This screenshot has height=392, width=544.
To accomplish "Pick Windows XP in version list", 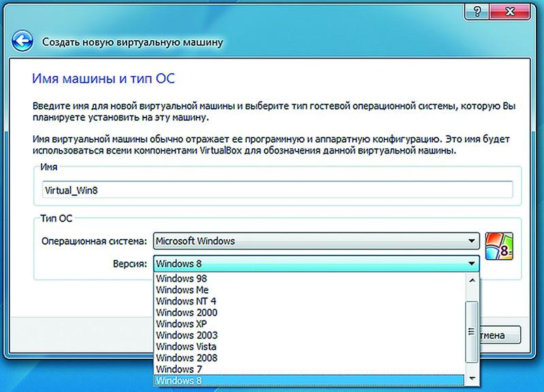I will tap(309, 323).
